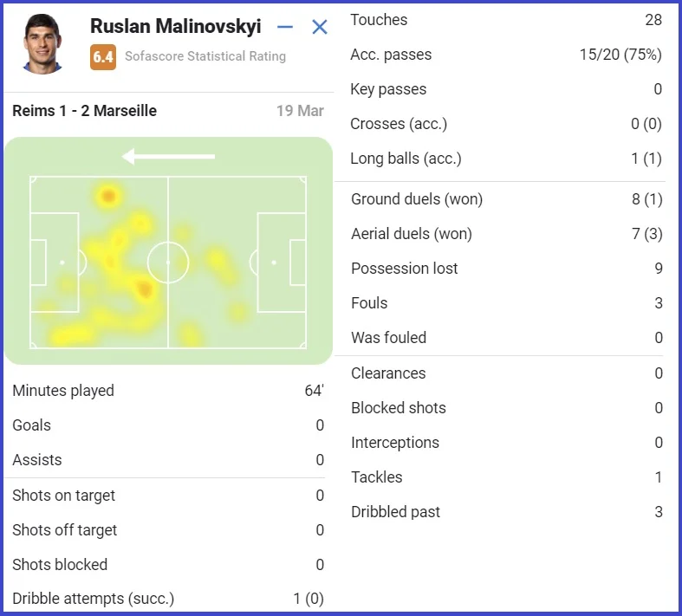
Task: Click the player's profile photo
Action: tap(42, 43)
